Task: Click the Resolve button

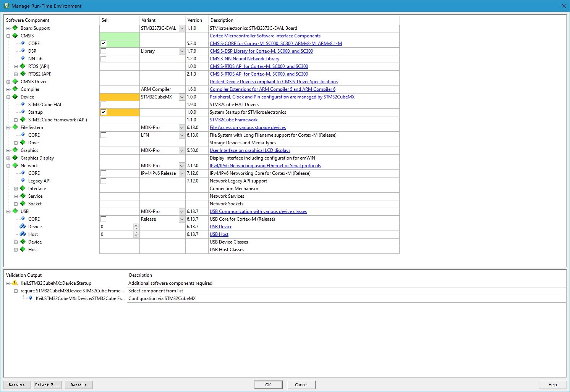Action: pos(17,385)
